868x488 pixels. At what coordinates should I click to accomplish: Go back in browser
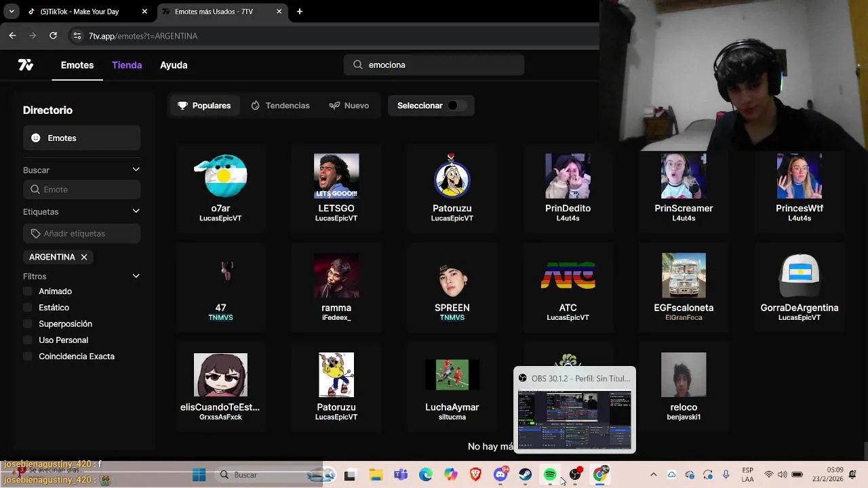click(12, 35)
